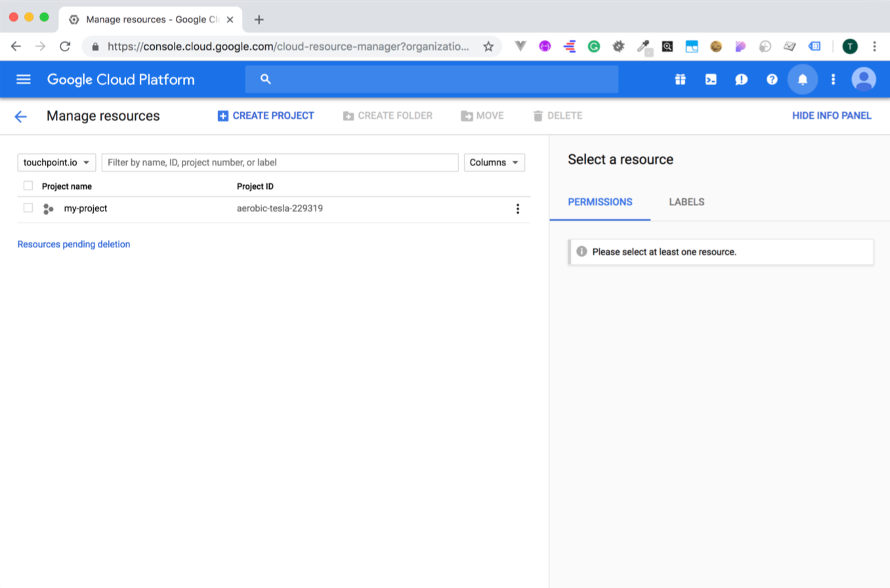Click the my-project project type icon

coord(48,209)
